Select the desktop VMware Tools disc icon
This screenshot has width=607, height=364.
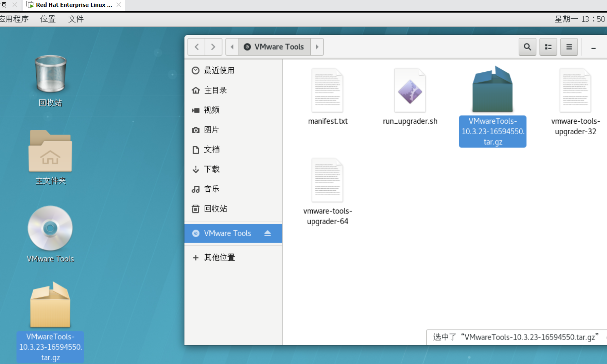50,228
